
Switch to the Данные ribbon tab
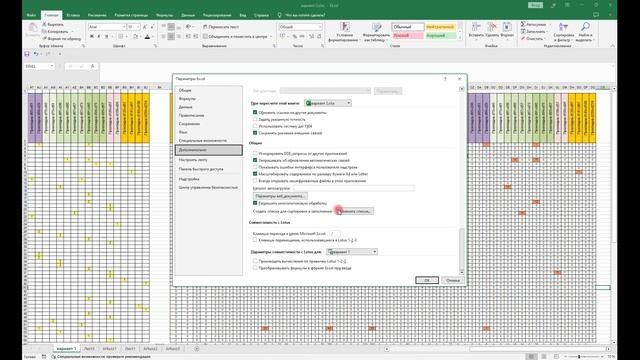pyautogui.click(x=188, y=15)
